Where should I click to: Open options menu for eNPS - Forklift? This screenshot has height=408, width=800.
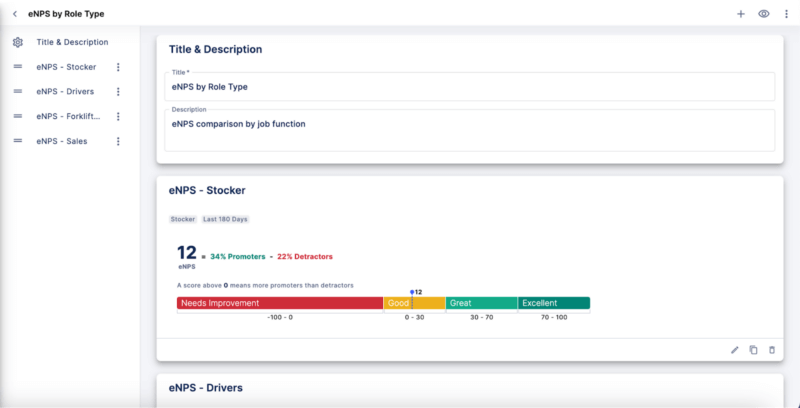pos(118,116)
